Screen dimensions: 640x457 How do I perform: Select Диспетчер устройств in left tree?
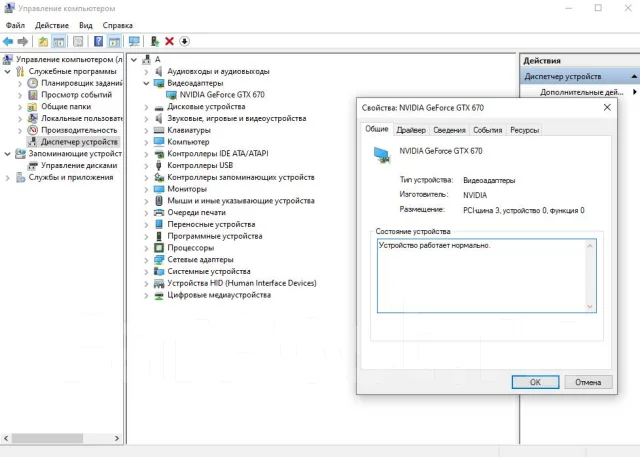(79, 142)
